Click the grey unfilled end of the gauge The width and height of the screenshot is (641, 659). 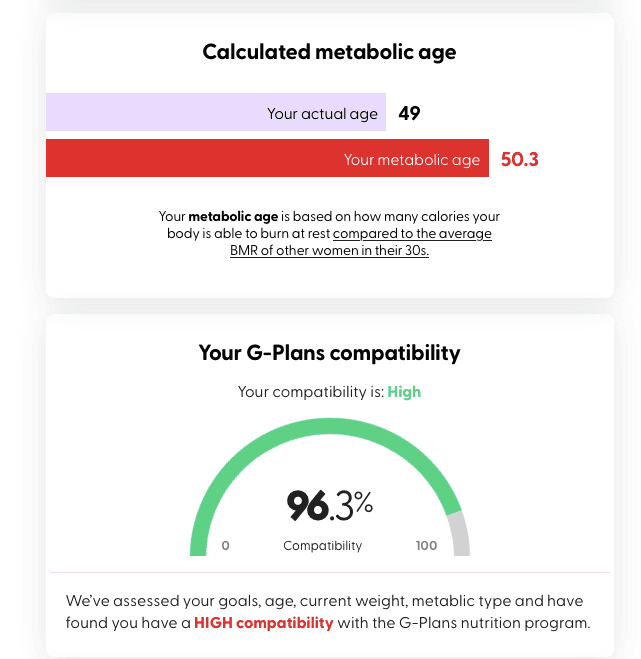[460, 534]
